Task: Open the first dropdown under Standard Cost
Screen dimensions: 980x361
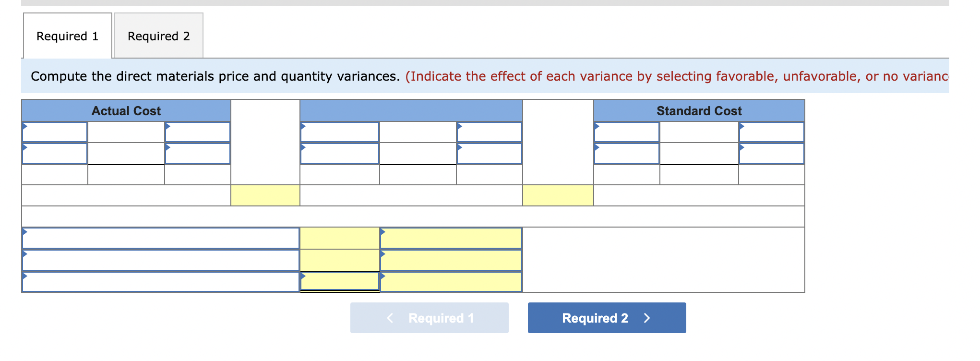Action: (x=626, y=130)
